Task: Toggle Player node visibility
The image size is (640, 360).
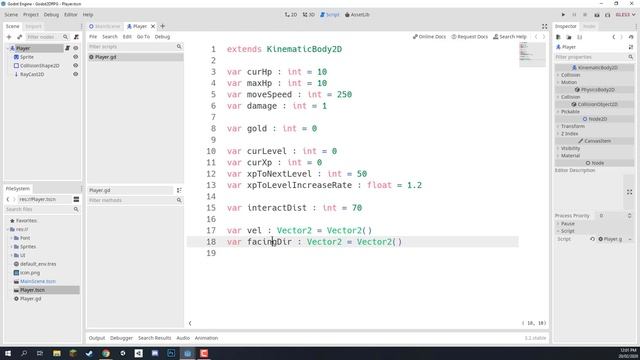Action: click(76, 48)
